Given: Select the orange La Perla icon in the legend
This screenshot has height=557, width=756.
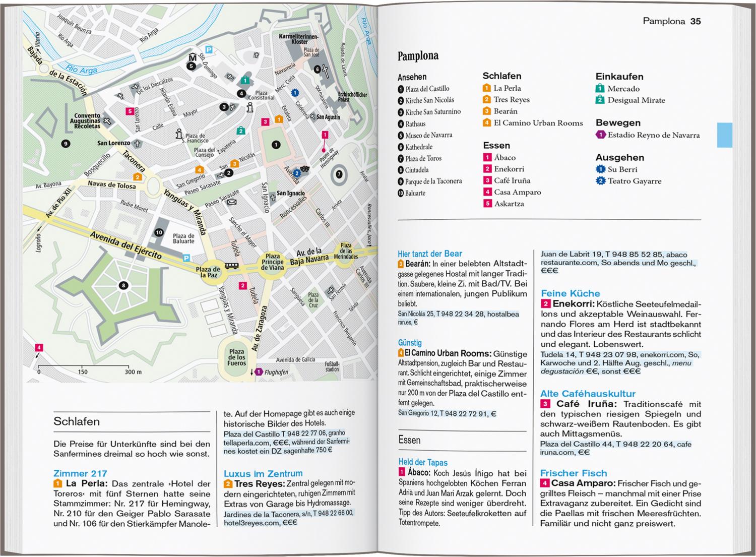Looking at the screenshot, I should [x=487, y=88].
